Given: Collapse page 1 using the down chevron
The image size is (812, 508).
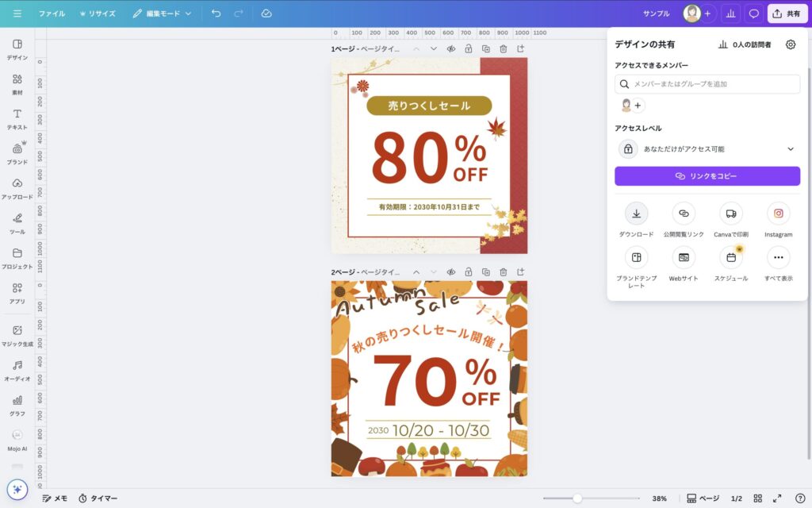Looking at the screenshot, I should click(x=433, y=49).
